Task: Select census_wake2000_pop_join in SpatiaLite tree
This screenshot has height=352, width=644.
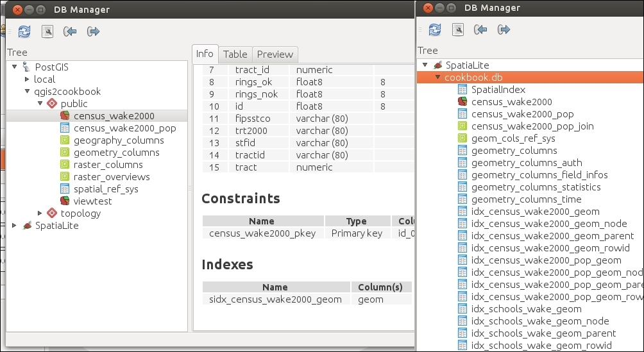Action: 532,126
